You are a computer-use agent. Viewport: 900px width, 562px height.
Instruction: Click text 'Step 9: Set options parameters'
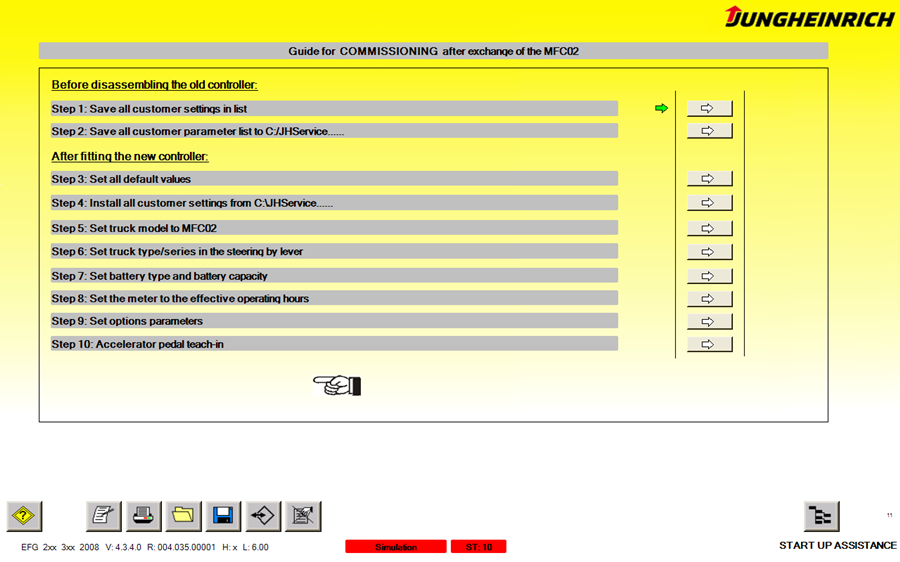[127, 321]
